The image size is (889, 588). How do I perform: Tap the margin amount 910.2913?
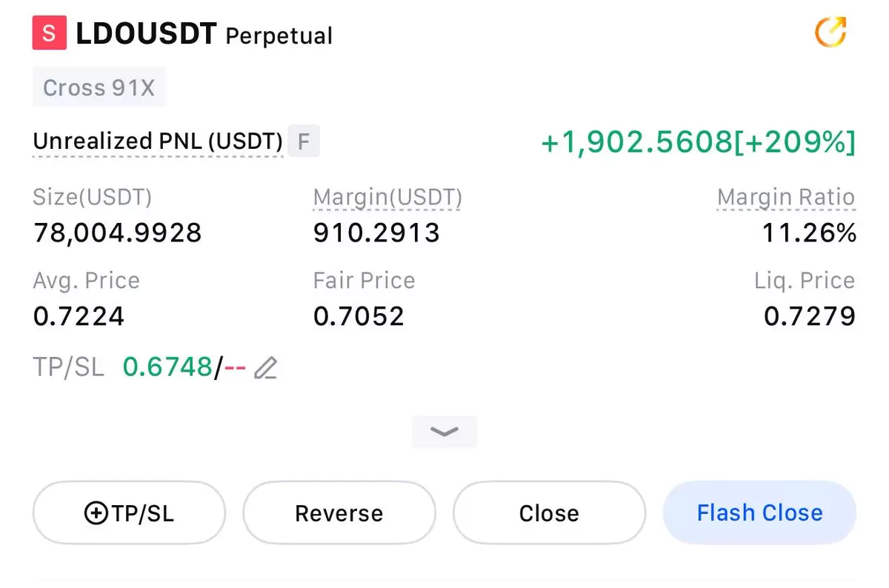point(376,233)
